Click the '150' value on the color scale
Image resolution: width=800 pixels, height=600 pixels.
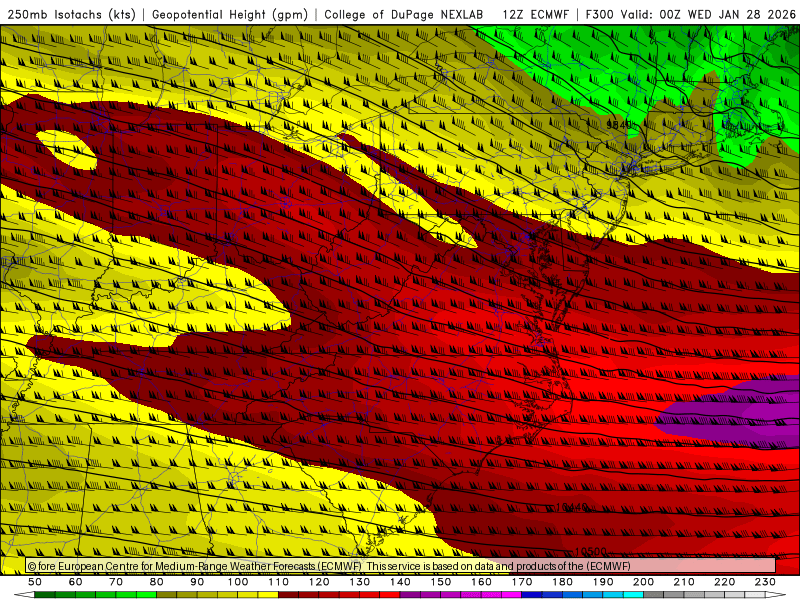click(441, 582)
